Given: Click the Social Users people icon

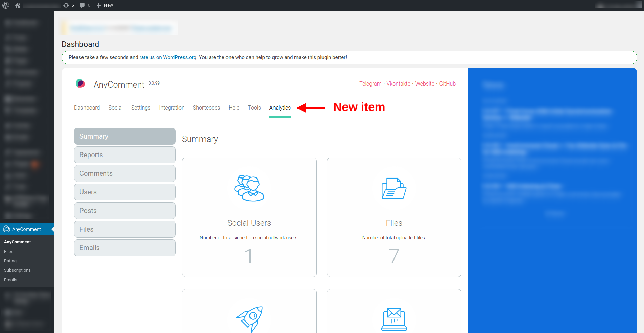Looking at the screenshot, I should 249,188.
